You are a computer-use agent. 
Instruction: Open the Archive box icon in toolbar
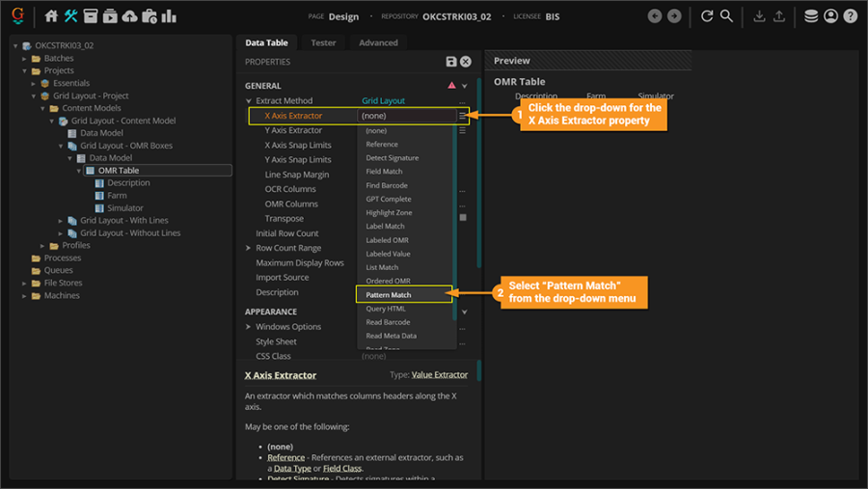(91, 16)
